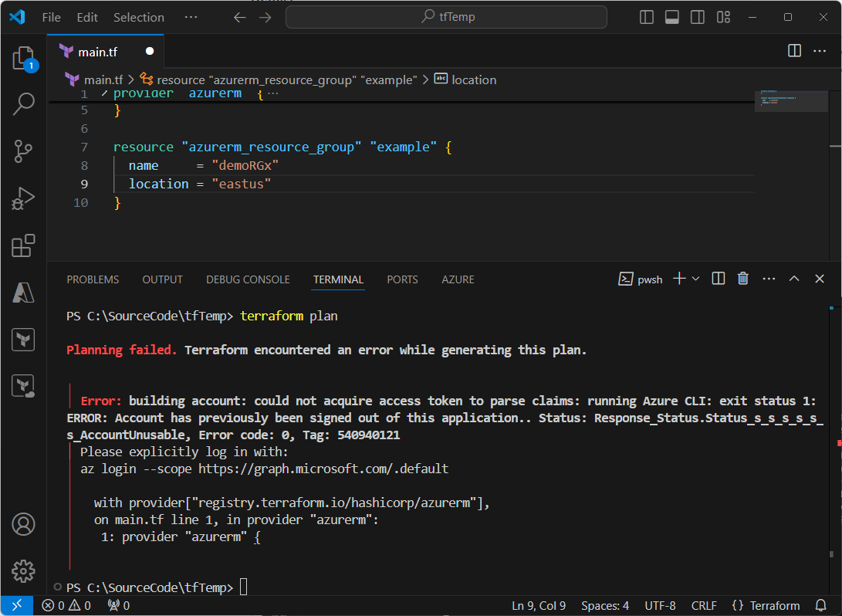The image size is (842, 616).
Task: Open the Edit menu
Action: click(87, 17)
